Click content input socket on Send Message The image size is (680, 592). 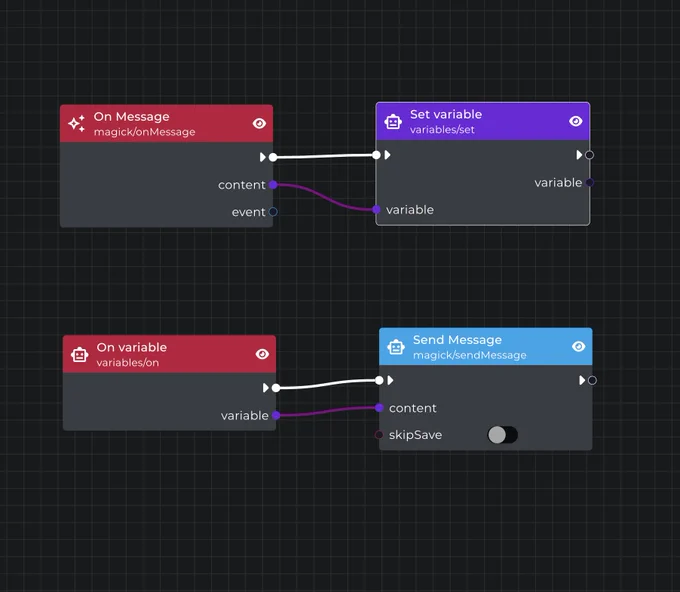(379, 408)
